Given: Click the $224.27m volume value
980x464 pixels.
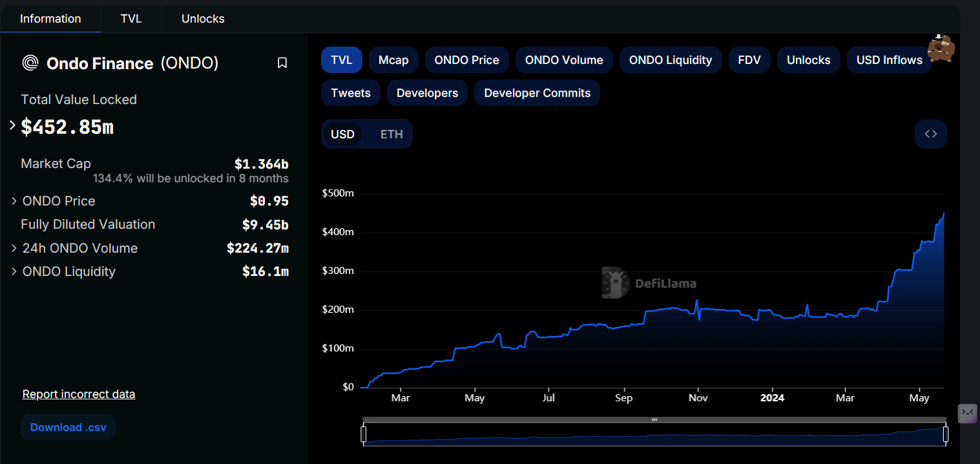Looking at the screenshot, I should pyautogui.click(x=258, y=248).
